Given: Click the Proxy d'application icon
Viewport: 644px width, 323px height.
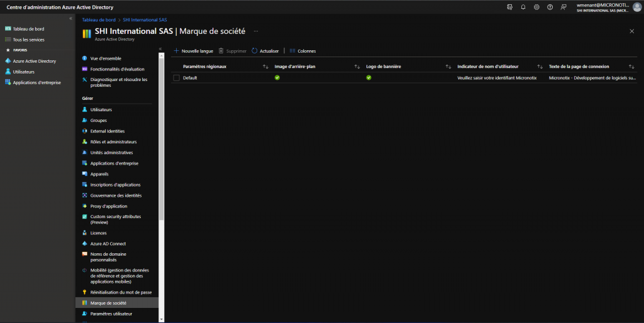Looking at the screenshot, I should (x=85, y=206).
